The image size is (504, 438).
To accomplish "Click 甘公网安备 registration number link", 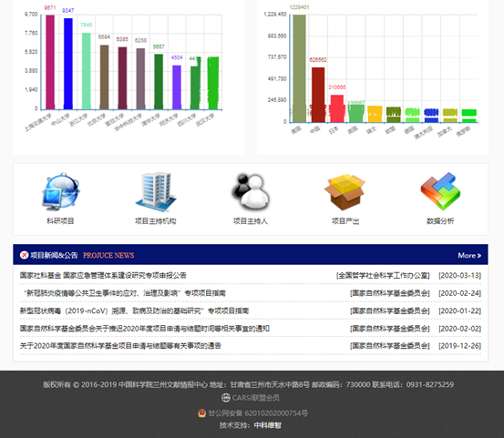I will click(x=258, y=413).
